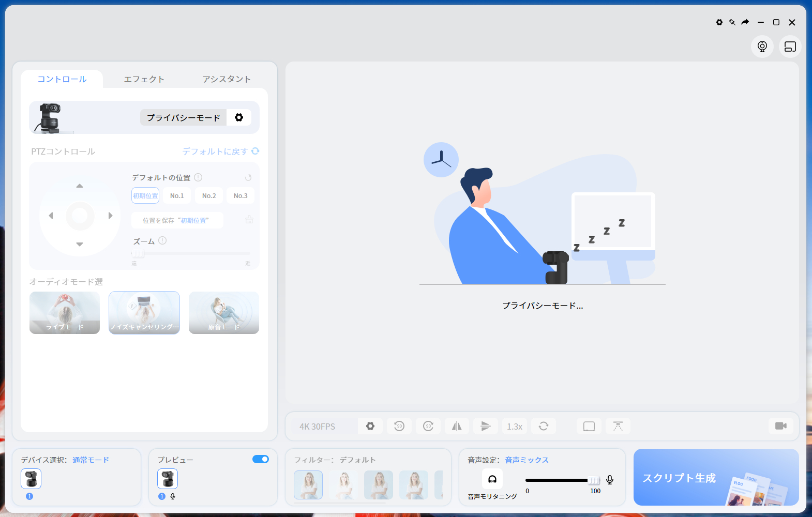812x517 pixels.
Task: Select the ライブモード audio mode
Action: (65, 313)
